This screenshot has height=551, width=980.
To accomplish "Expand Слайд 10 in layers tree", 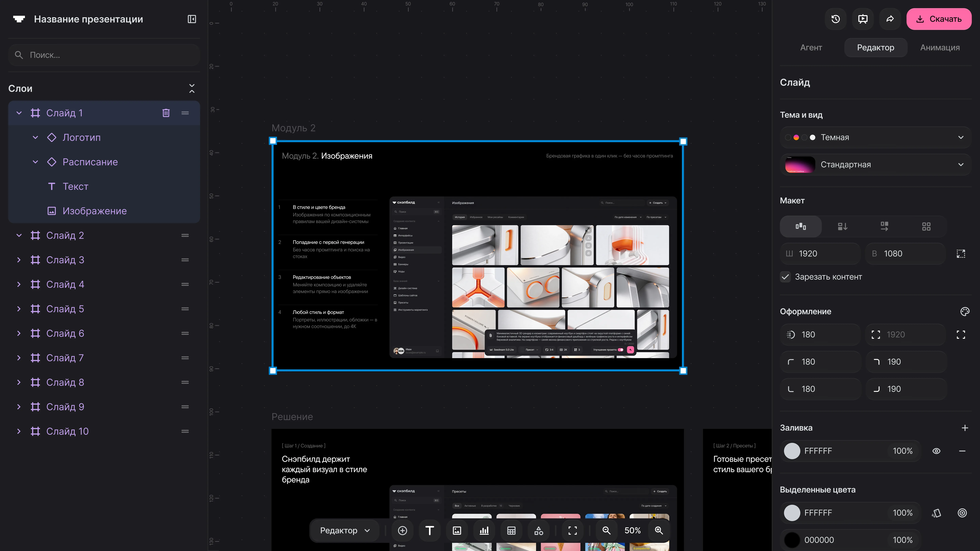I will pos(19,431).
